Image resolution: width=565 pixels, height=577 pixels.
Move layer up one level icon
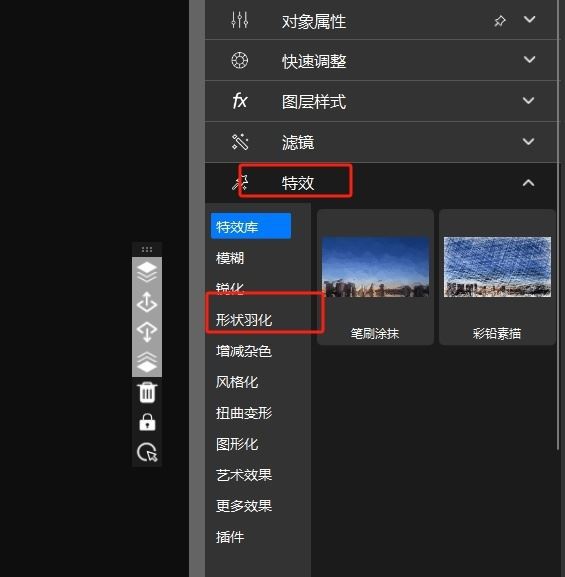tap(147, 302)
